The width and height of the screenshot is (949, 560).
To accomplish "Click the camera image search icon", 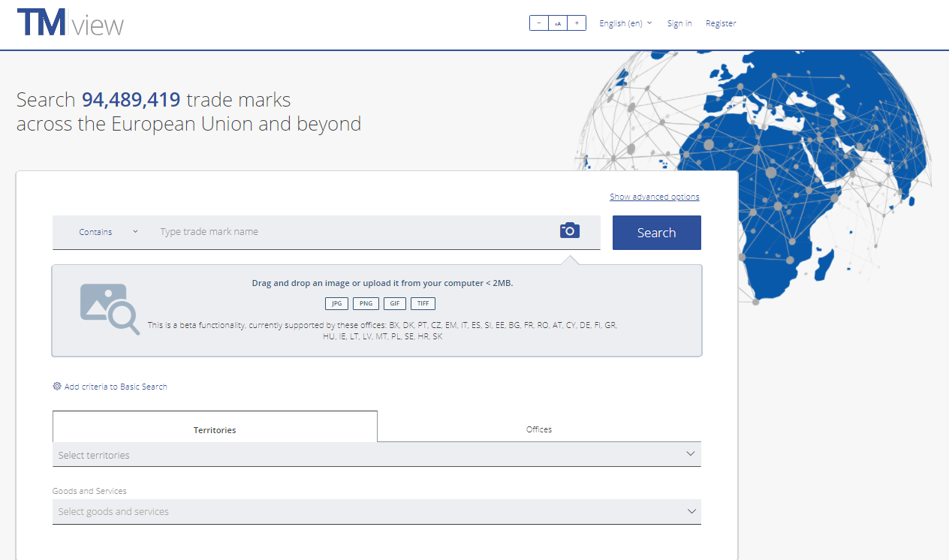I will 570,230.
